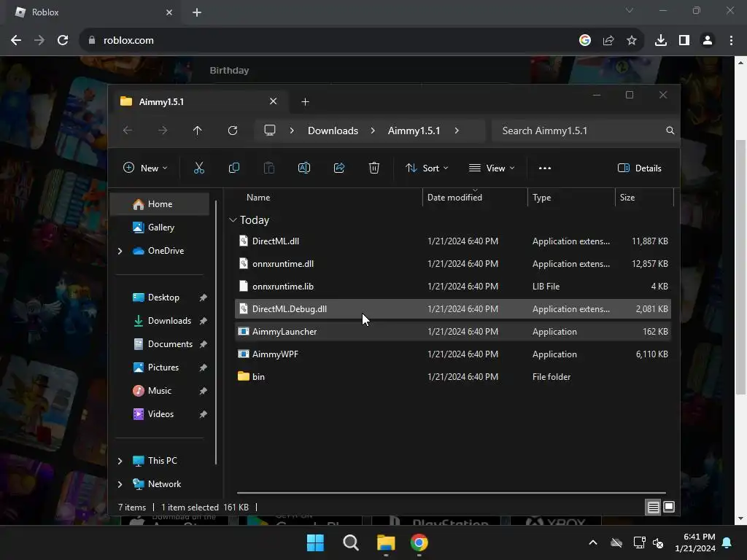Select the bin folder

tap(452, 377)
